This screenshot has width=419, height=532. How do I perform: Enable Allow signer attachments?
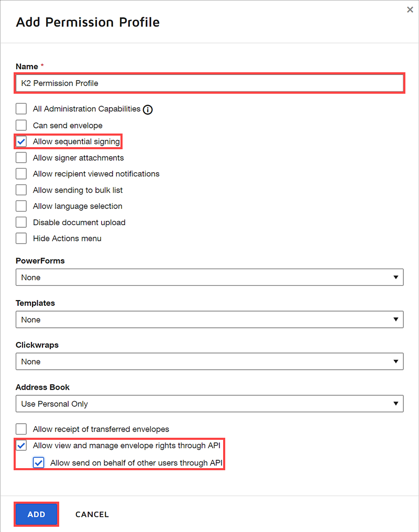click(x=21, y=158)
